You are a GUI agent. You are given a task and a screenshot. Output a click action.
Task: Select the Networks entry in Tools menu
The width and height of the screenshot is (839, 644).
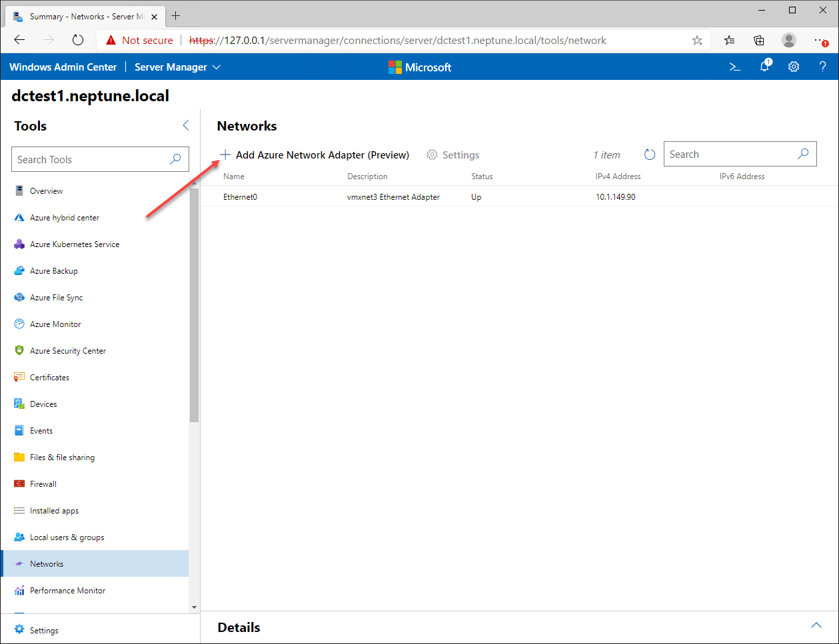pos(47,563)
